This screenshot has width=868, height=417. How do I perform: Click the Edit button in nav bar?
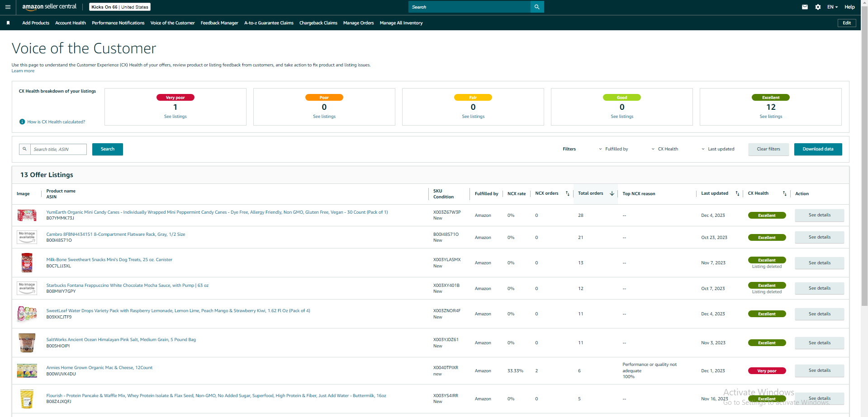pos(847,23)
